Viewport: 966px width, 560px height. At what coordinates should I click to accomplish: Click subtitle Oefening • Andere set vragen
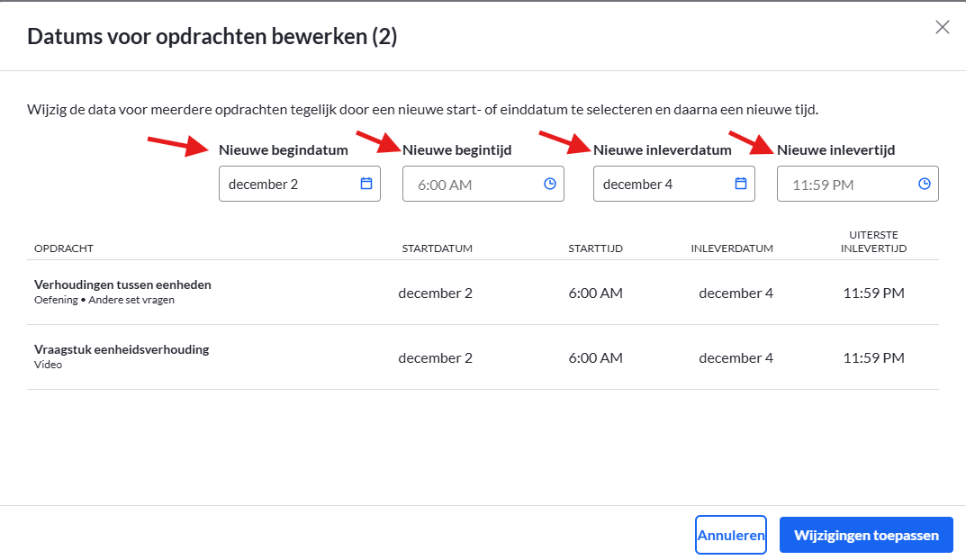(104, 300)
